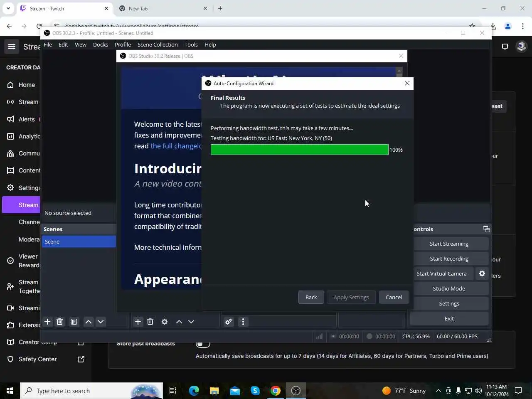Open OBS File menu
The height and width of the screenshot is (399, 532).
pyautogui.click(x=48, y=44)
